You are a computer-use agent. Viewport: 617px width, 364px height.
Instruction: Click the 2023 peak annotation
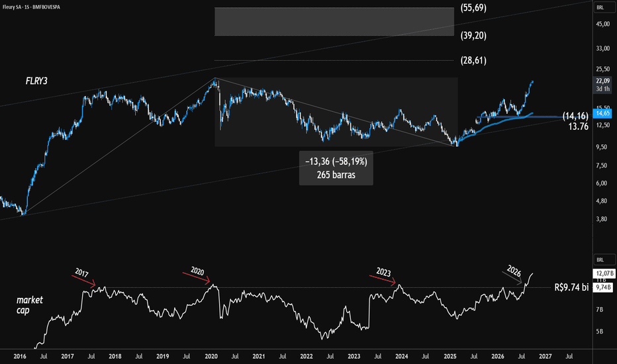pos(383,272)
